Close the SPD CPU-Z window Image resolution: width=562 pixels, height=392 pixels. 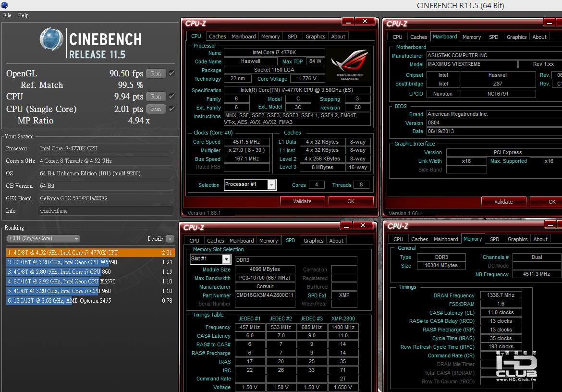click(363, 226)
